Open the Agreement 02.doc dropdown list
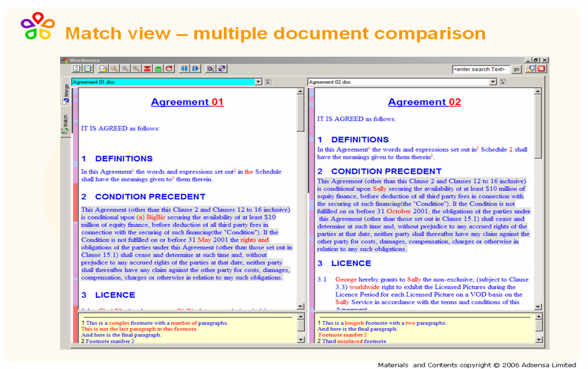The image size is (588, 369). click(x=493, y=82)
